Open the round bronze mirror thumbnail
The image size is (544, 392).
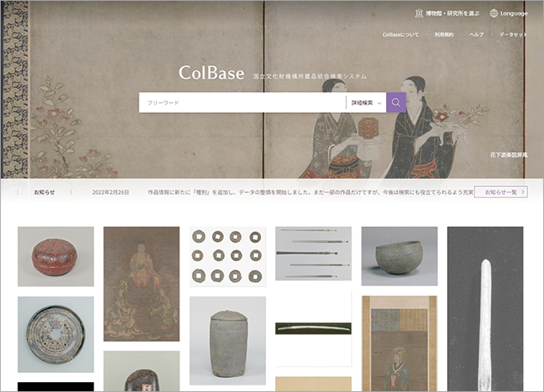click(x=56, y=334)
